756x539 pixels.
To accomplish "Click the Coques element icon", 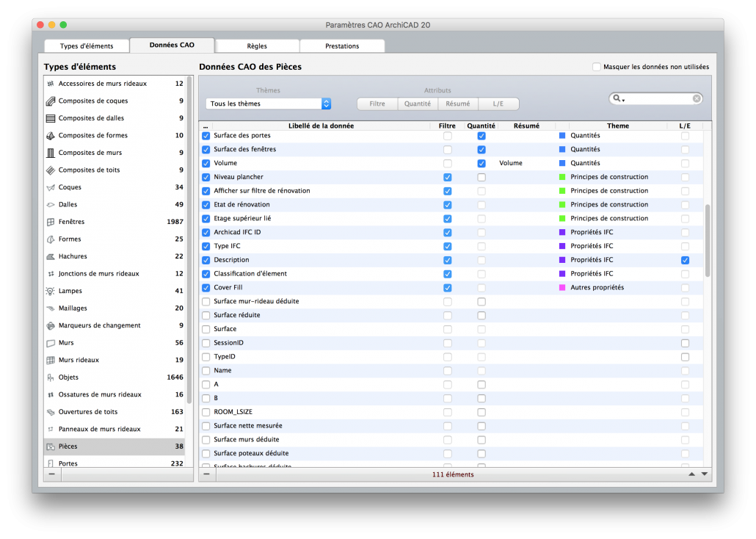I will 51,188.
